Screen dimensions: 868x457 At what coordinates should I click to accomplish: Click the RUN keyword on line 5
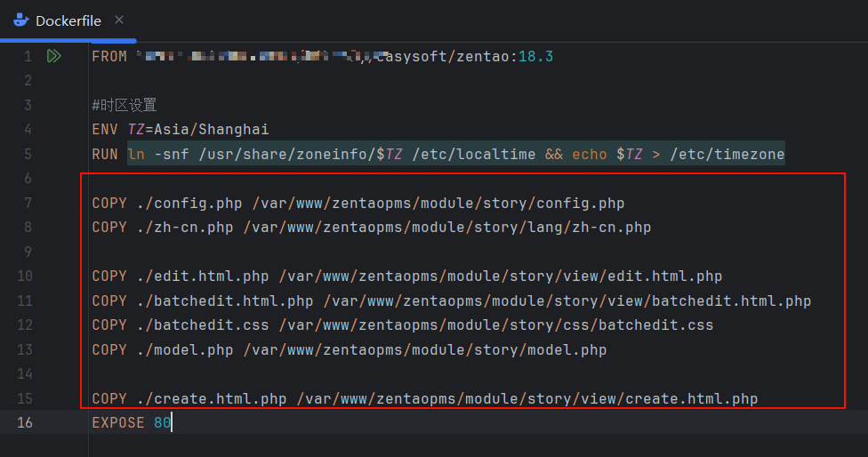pos(105,154)
